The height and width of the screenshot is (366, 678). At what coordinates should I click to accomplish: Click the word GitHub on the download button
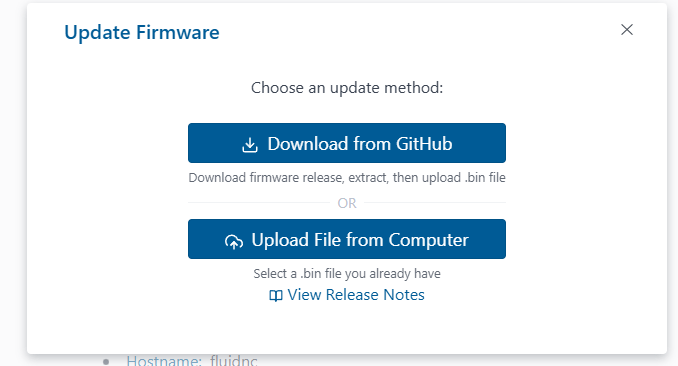pyautogui.click(x=424, y=144)
